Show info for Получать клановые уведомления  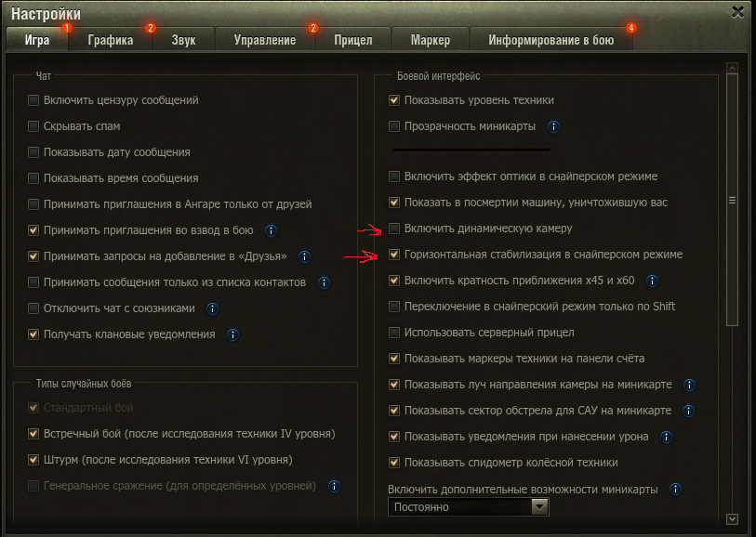(232, 334)
